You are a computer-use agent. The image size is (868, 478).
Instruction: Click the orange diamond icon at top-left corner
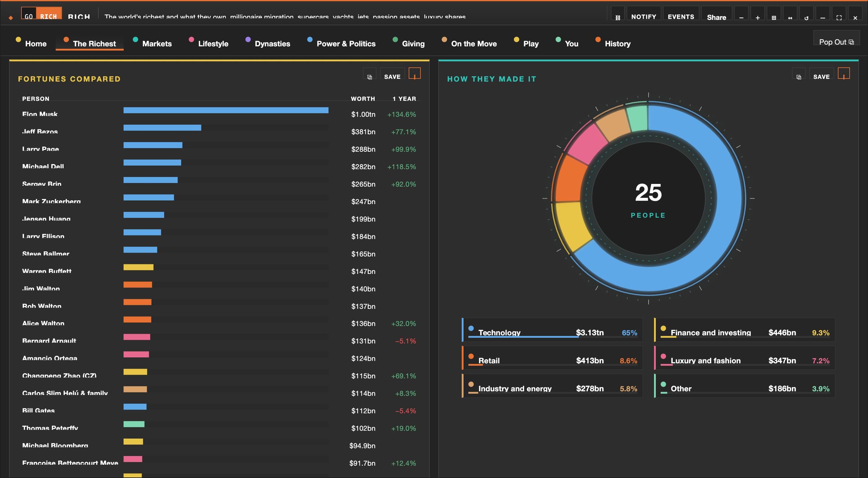click(x=11, y=17)
